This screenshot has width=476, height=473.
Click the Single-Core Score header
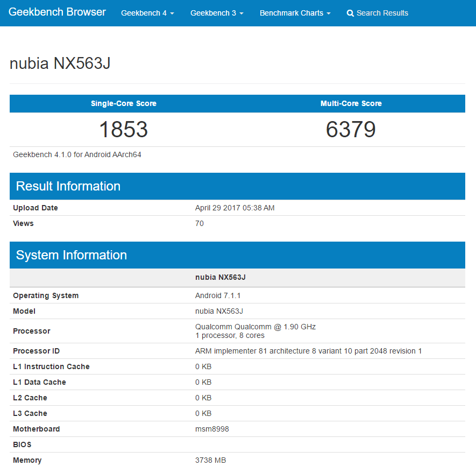124,103
